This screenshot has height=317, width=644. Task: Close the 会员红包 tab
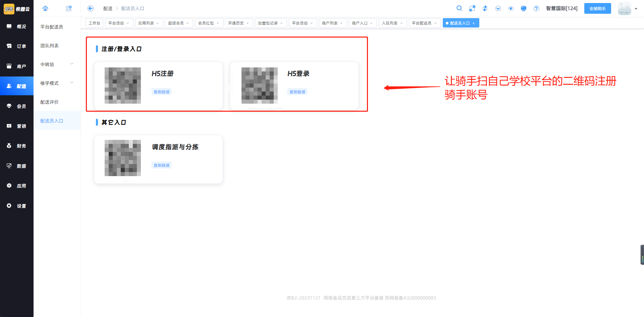click(x=218, y=23)
